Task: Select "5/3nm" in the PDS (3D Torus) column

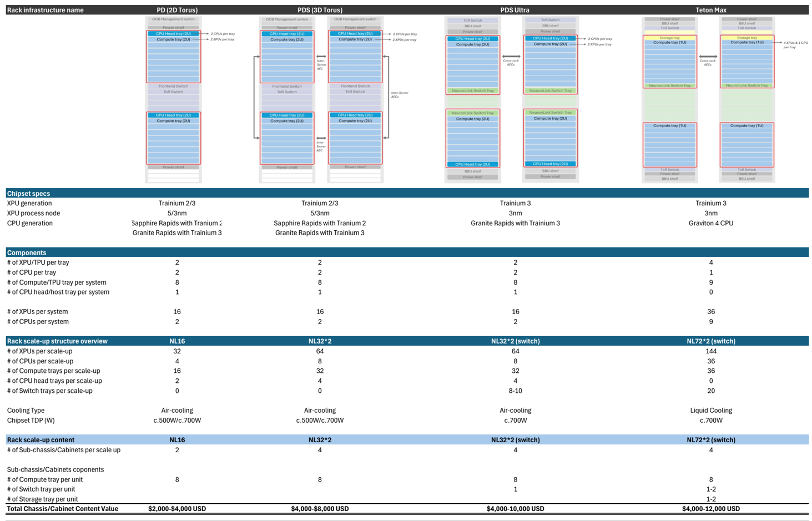Action: [320, 213]
